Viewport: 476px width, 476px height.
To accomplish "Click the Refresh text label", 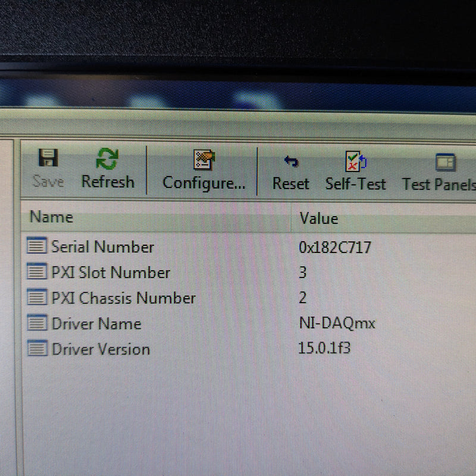I will point(108,181).
